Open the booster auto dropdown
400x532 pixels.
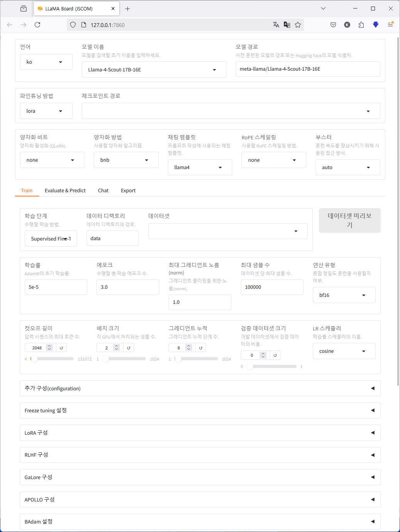[348, 167]
